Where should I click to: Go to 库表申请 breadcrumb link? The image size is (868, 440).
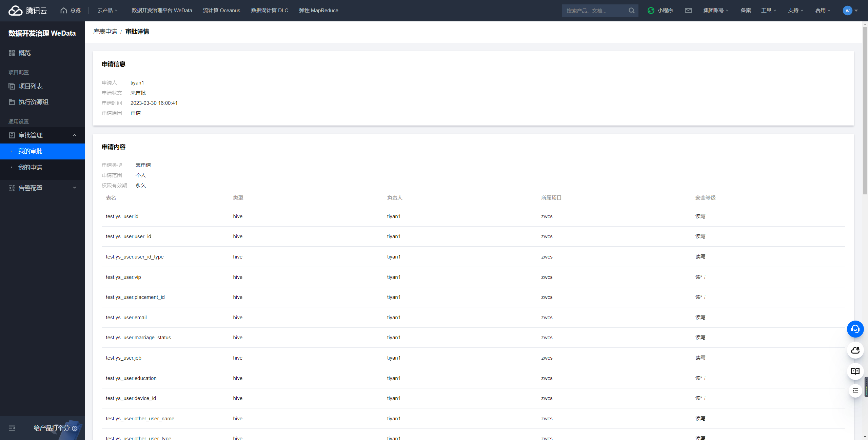click(x=105, y=32)
